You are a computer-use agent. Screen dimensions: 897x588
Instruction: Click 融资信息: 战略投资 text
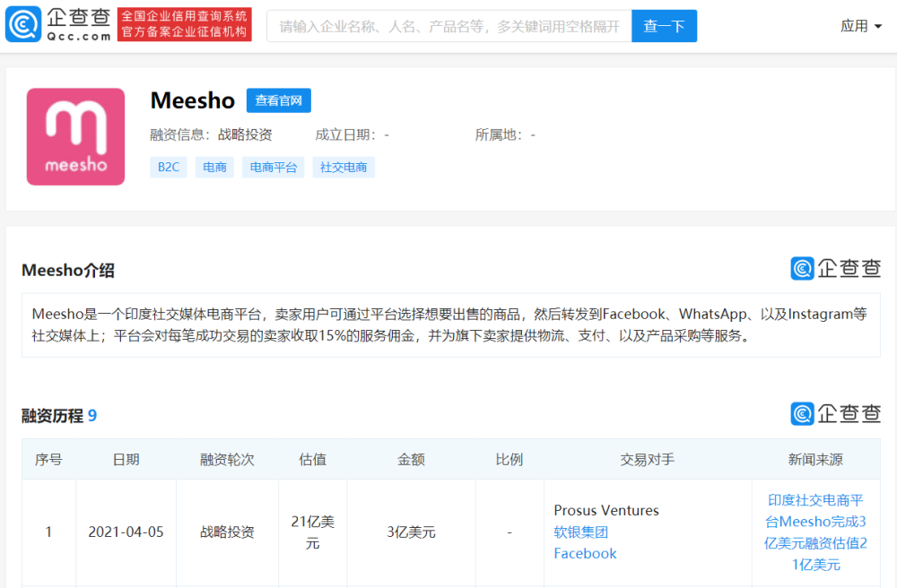click(x=211, y=134)
